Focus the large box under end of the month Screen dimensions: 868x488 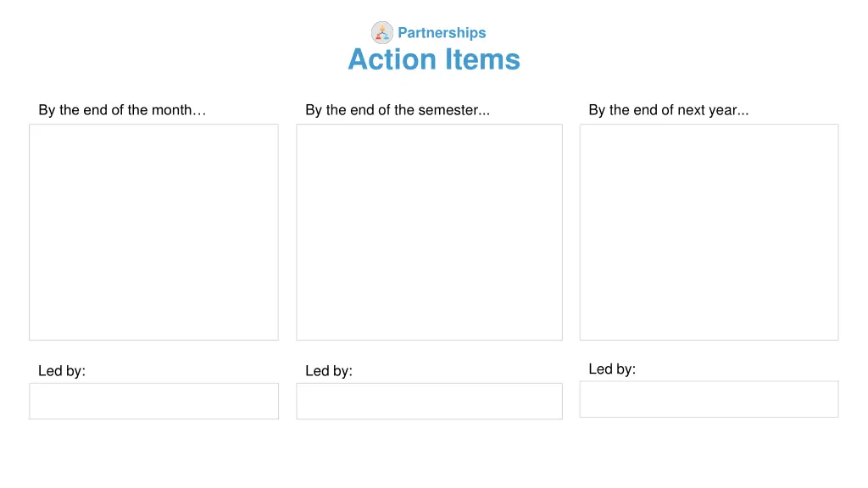tap(154, 232)
